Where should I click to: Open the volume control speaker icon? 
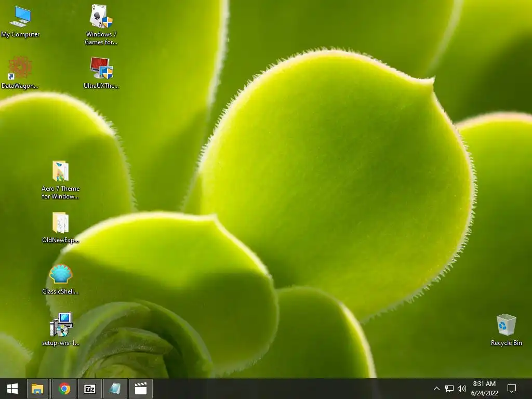pos(461,389)
